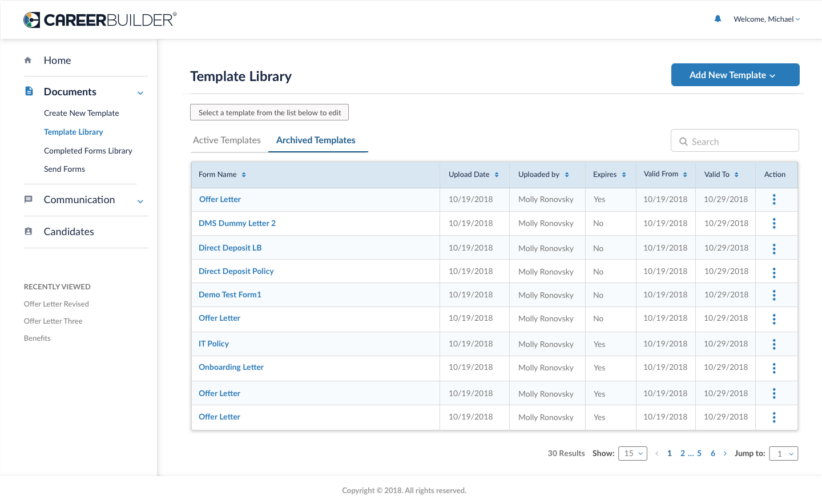This screenshot has height=504, width=822.
Task: Open the Jump to page dropdown
Action: (x=784, y=453)
